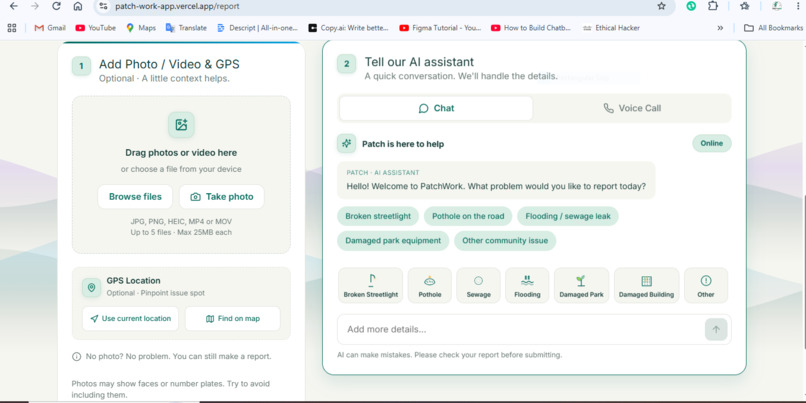Click the step 1 heading 'Add Photo / Video & GPS'
Image resolution: width=806 pixels, height=403 pixels.
point(169,64)
